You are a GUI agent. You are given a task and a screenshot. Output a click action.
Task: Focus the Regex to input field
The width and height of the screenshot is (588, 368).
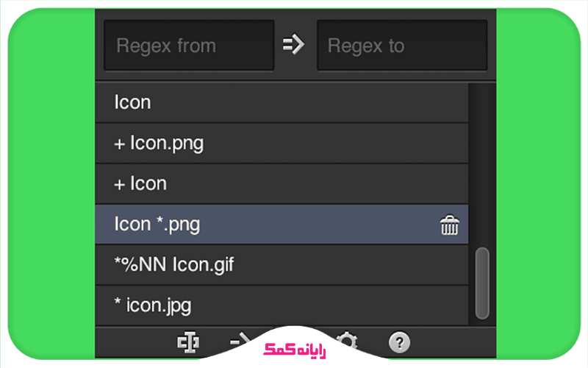point(402,45)
